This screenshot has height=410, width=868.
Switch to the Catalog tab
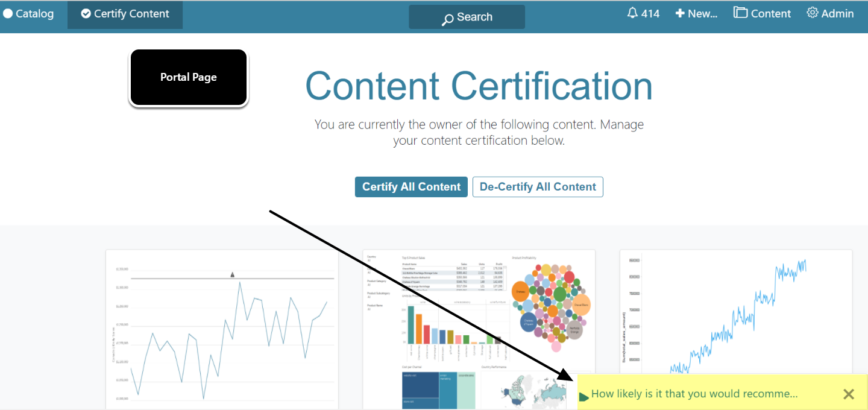29,13
